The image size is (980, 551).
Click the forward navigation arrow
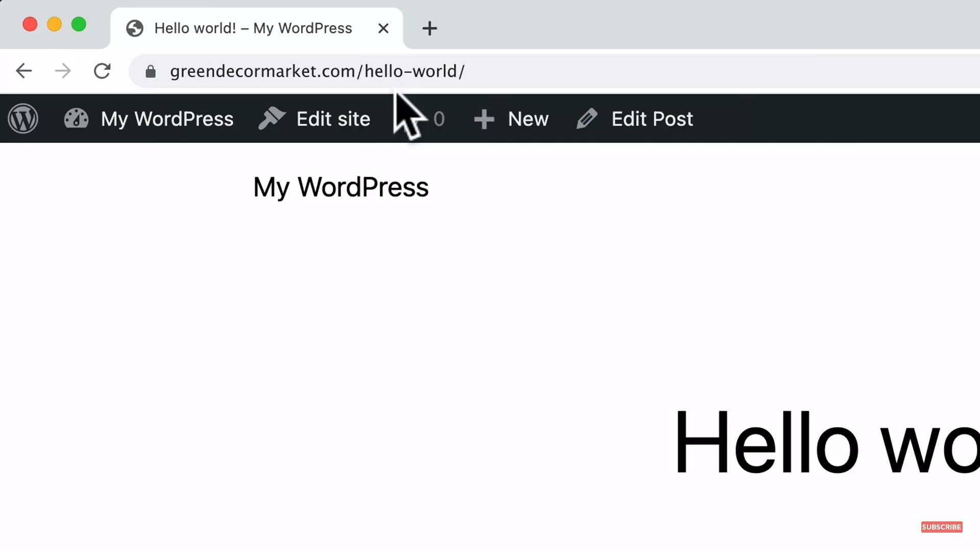63,71
